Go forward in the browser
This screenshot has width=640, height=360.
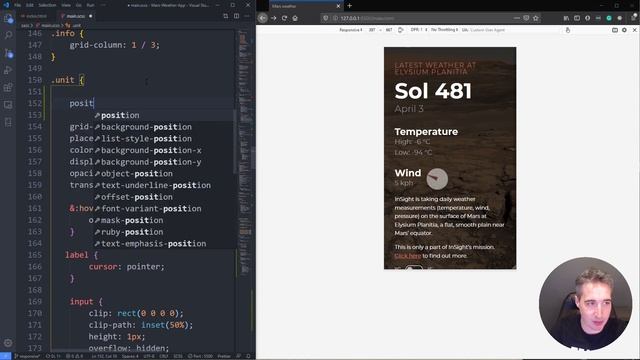coord(273,18)
